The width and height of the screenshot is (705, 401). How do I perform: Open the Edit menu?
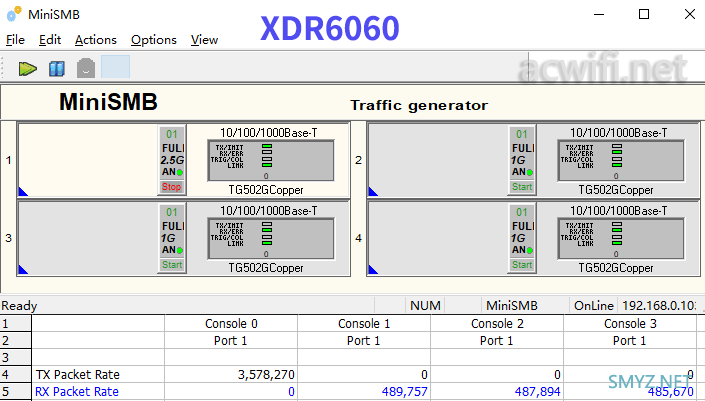pos(49,40)
